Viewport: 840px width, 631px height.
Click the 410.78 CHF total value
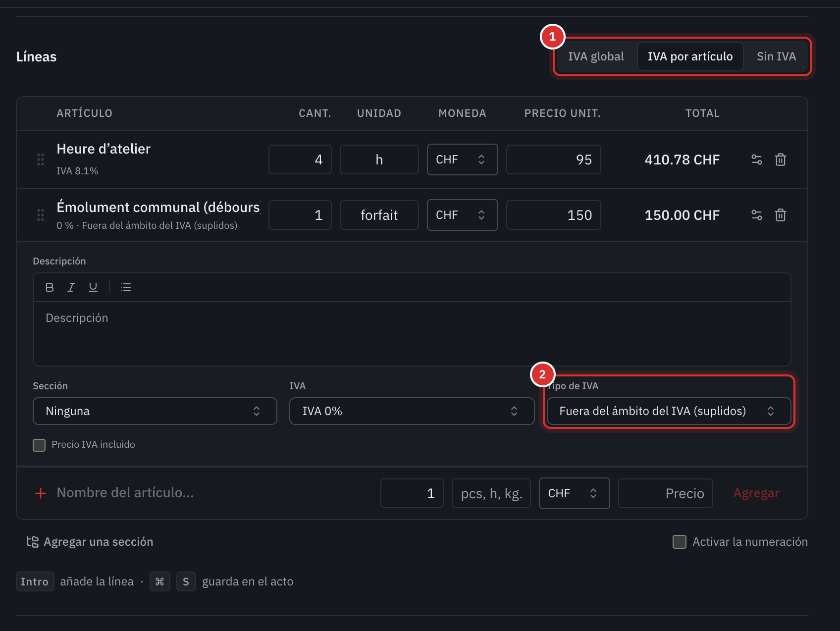coord(682,159)
